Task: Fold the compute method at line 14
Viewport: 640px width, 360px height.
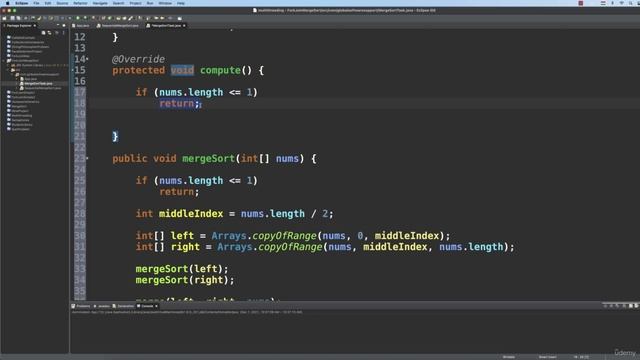Action: (87, 59)
